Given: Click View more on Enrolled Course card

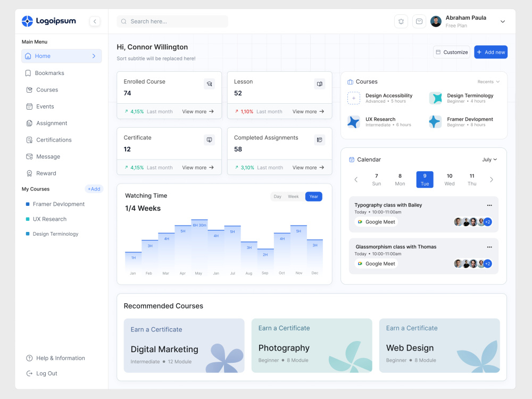Looking at the screenshot, I should click(198, 112).
